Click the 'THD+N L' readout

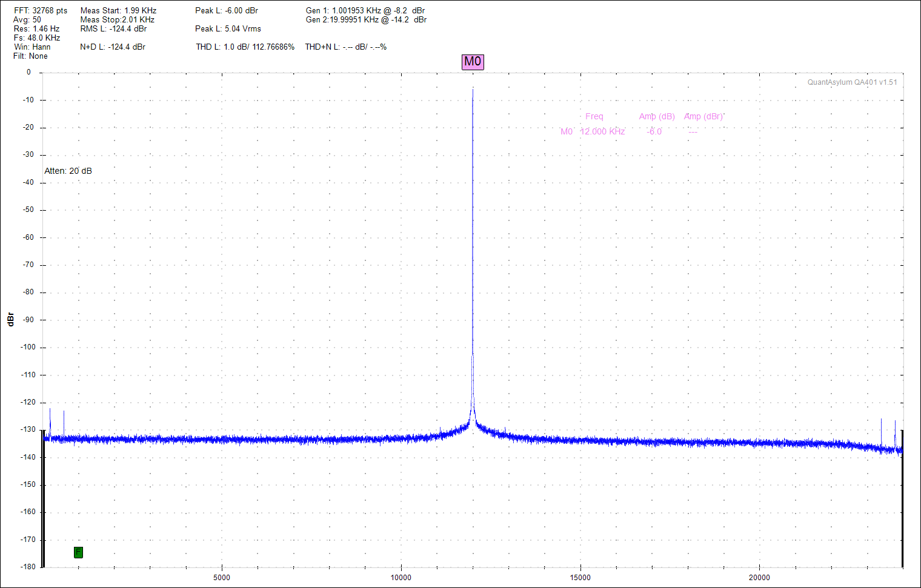[346, 47]
